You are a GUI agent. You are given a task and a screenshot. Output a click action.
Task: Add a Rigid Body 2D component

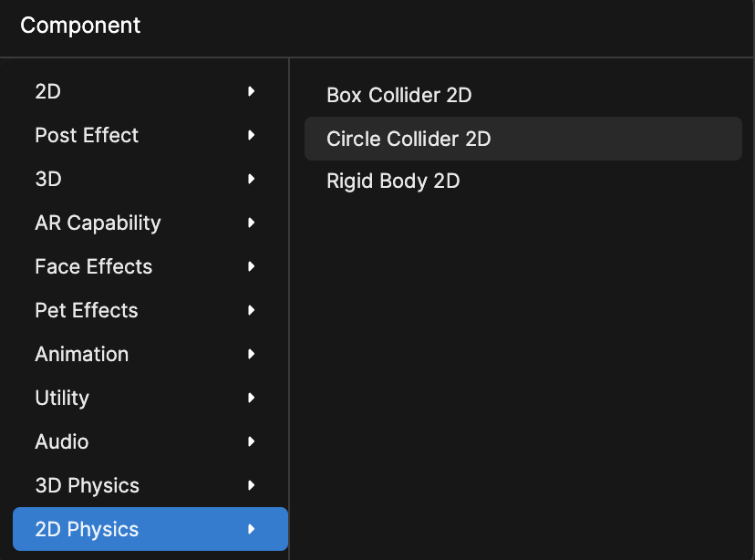click(393, 181)
